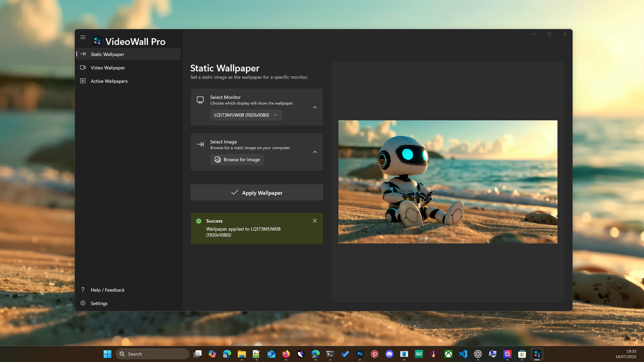644x362 pixels.
Task: Open VideoWall Pro Settings
Action: click(x=128, y=303)
